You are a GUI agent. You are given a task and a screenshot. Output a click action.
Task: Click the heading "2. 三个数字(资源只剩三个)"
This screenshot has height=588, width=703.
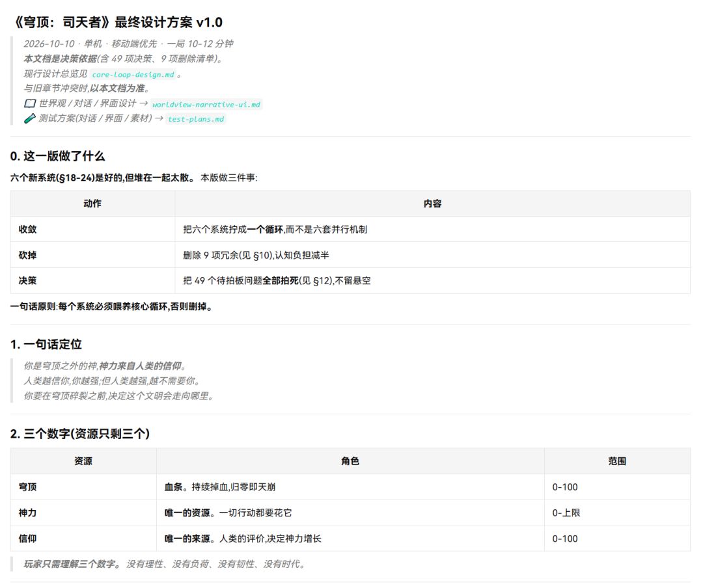coord(80,433)
